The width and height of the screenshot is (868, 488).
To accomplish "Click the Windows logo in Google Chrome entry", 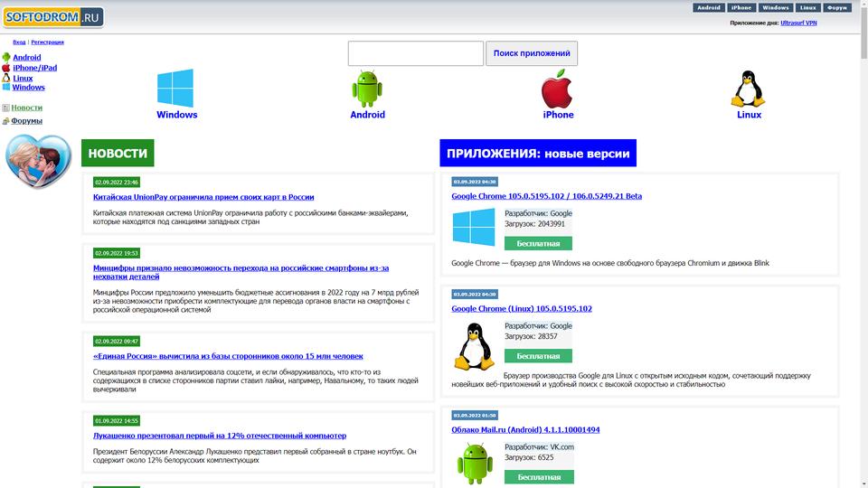I will pyautogui.click(x=474, y=227).
